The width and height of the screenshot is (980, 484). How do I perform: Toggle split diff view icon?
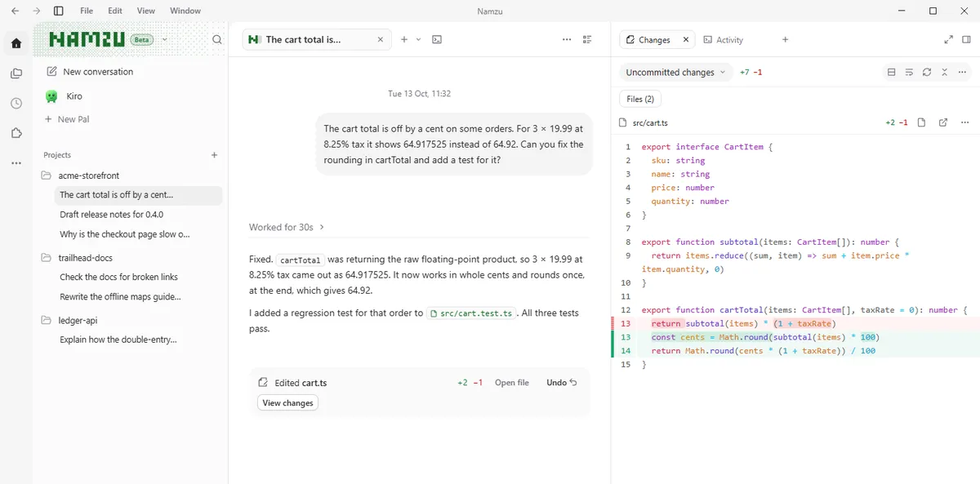tap(892, 73)
